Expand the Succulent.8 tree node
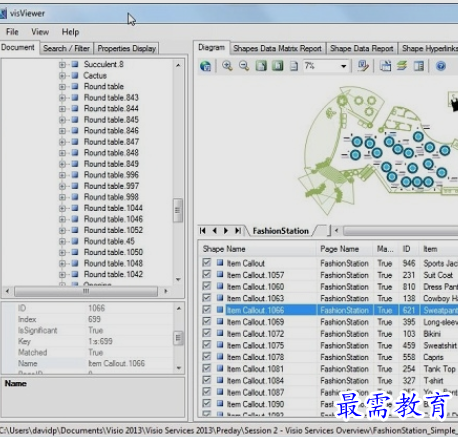 (x=62, y=64)
